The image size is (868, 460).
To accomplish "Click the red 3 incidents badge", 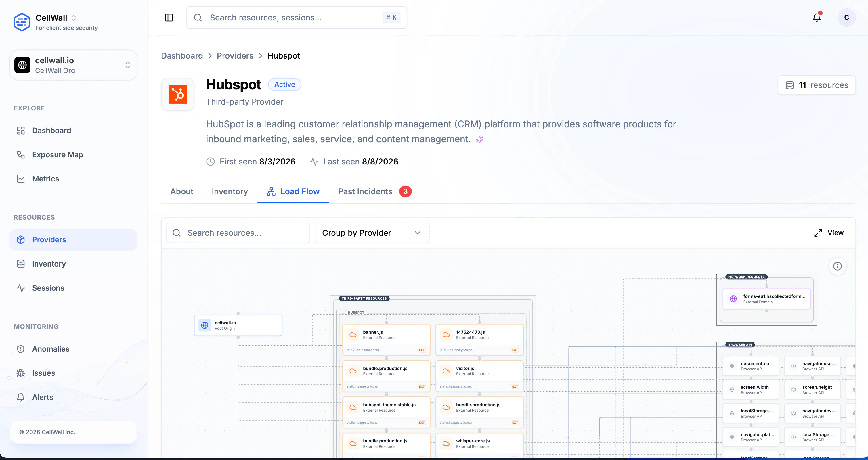I will click(405, 191).
